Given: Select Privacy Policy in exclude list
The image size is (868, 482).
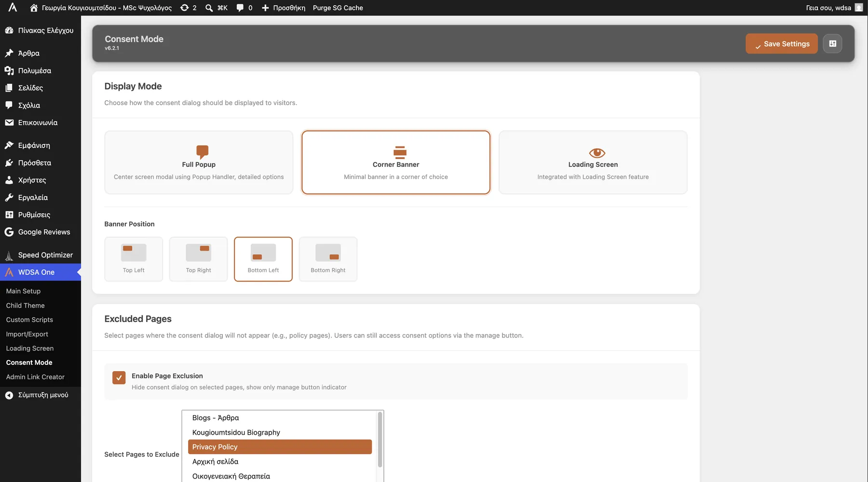Looking at the screenshot, I should [x=280, y=447].
